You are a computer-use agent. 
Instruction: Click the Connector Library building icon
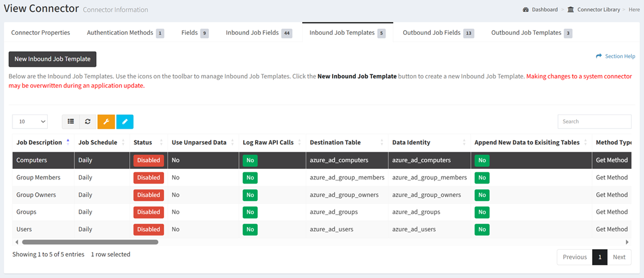[x=570, y=9]
